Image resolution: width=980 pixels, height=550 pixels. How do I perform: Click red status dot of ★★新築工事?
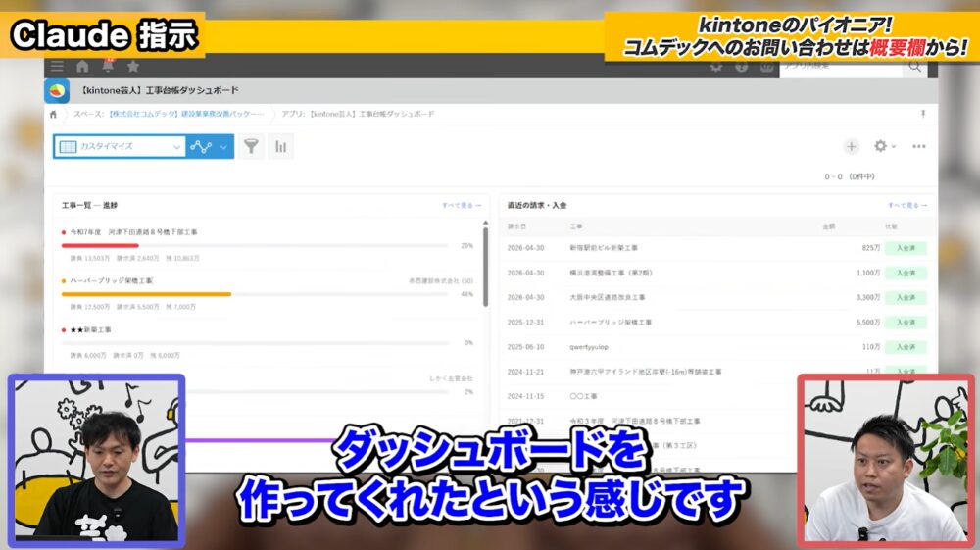click(64, 330)
